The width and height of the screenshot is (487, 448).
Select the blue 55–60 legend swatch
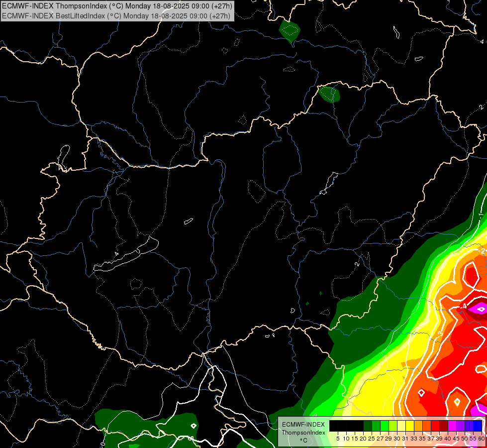tap(478, 426)
